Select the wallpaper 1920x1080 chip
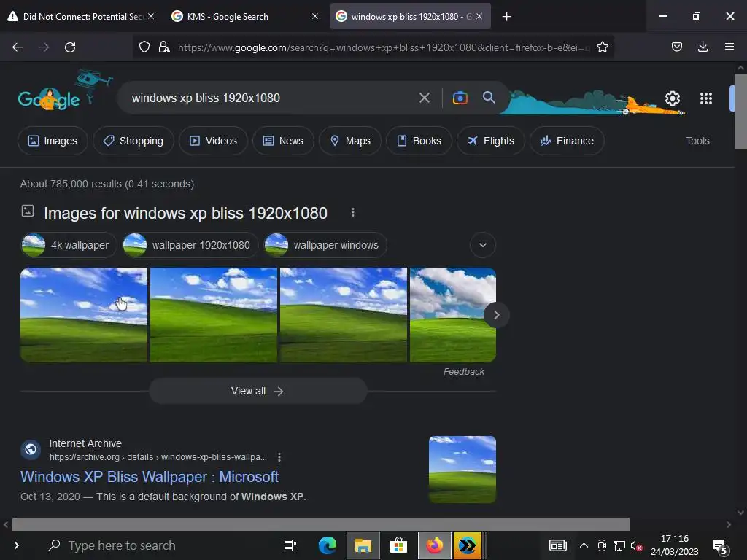The image size is (747, 560). click(190, 245)
